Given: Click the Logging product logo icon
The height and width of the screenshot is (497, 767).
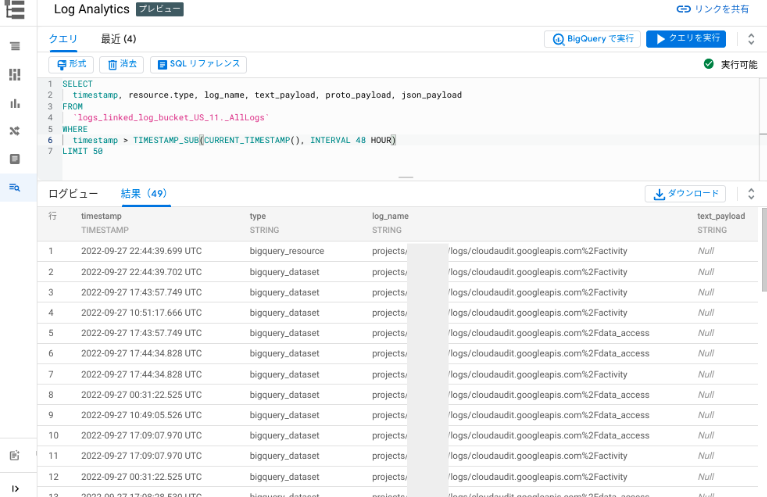Looking at the screenshot, I should 15,9.
